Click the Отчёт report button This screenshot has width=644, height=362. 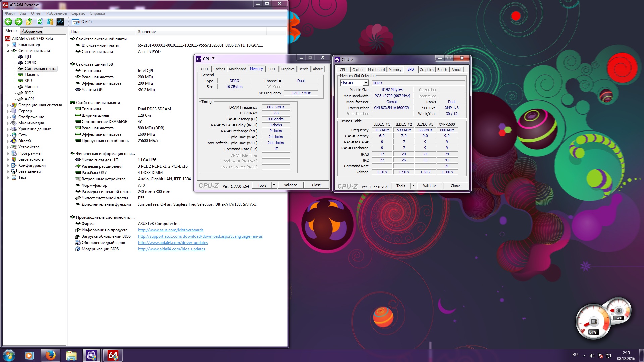pos(82,22)
